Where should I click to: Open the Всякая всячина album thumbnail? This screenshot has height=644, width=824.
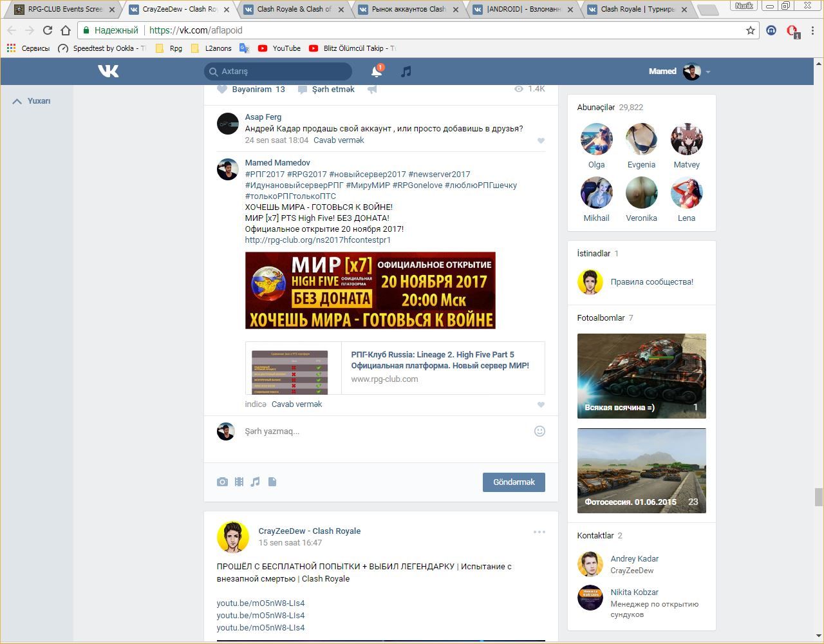(642, 376)
